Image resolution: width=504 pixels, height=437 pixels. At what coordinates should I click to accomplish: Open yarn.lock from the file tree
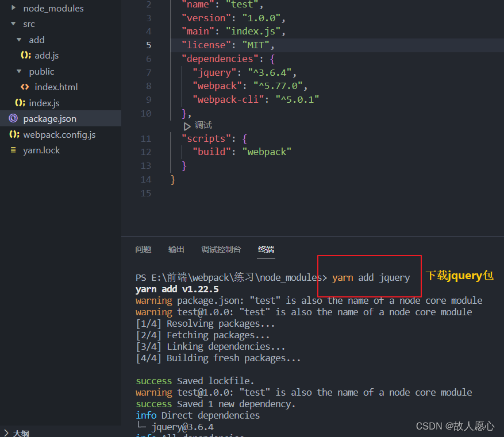(41, 150)
